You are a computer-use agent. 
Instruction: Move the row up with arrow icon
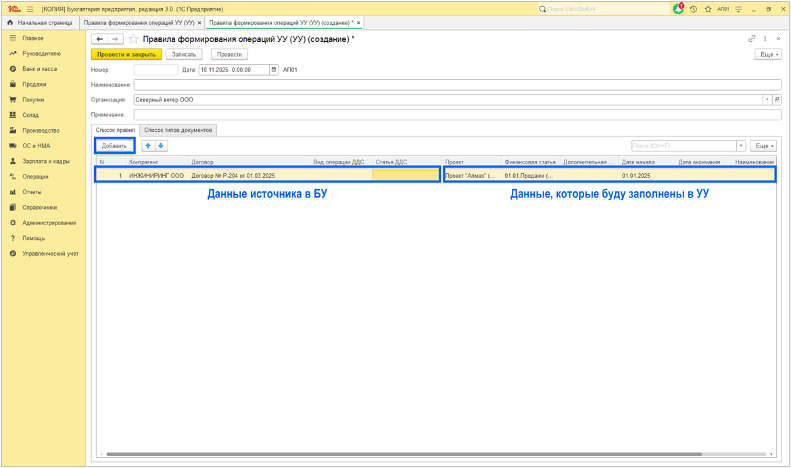(x=148, y=146)
